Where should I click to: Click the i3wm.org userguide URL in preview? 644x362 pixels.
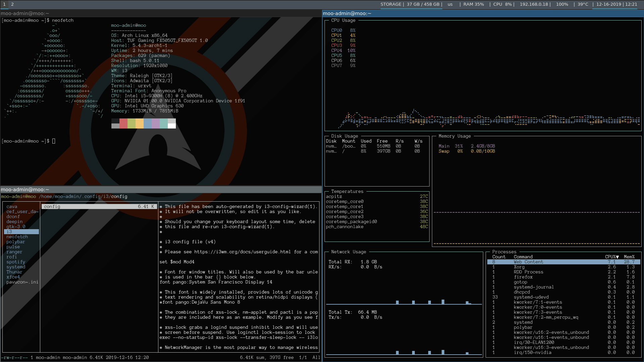coord(243,252)
